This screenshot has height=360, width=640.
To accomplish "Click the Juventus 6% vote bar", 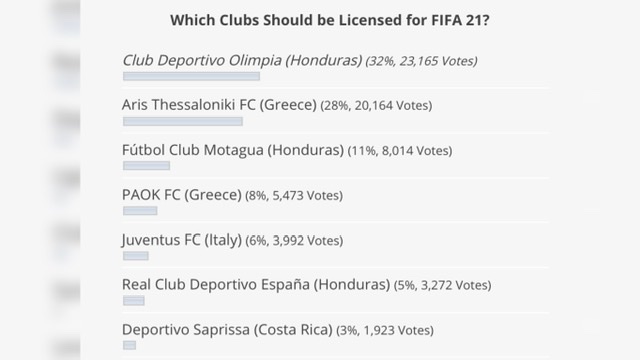I will [136, 256].
